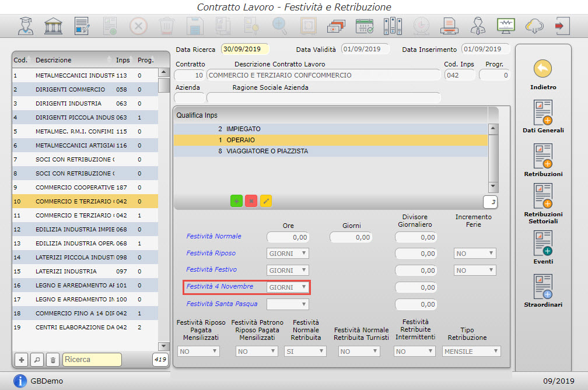Open the calendar with checkmark icon
This screenshot has width=588, height=390.
click(x=365, y=26)
